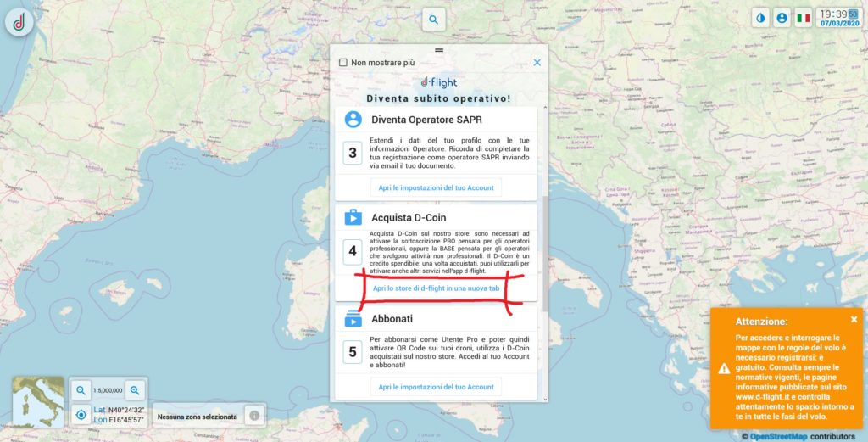The height and width of the screenshot is (442, 868).
Task: Click 'Apri le impostazioni' under Abbonati
Action: pyautogui.click(x=437, y=387)
